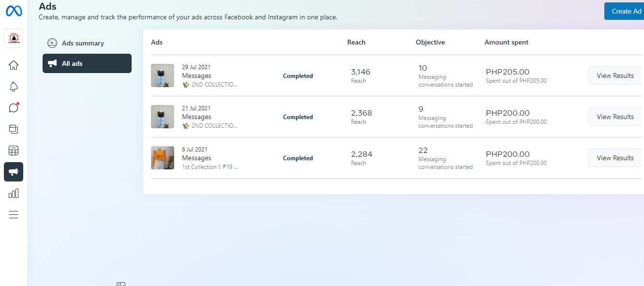
Task: Open thumbnail of 29 Jul 2021 ad
Action: [x=163, y=75]
